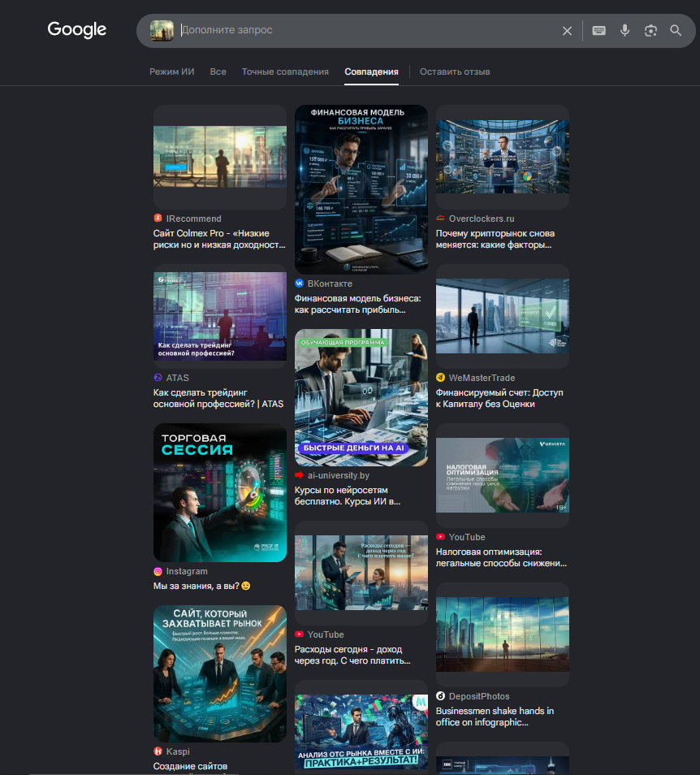Click the Instagram favicon
This screenshot has width=700, height=775.
[158, 571]
